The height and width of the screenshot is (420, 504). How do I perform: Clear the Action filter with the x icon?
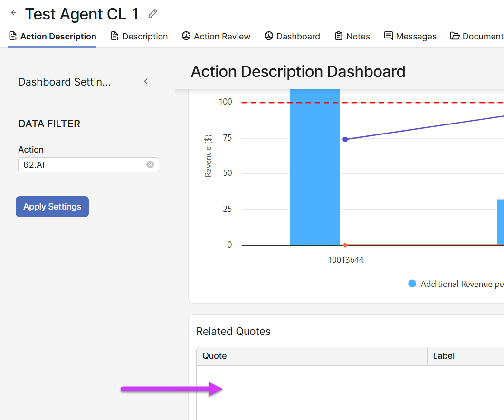click(150, 165)
